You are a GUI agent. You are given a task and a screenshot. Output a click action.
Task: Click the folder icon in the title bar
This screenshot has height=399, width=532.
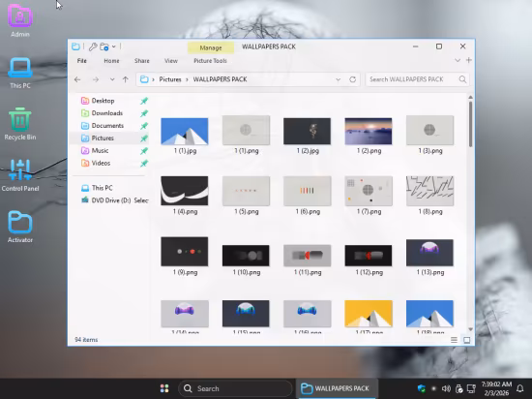pyautogui.click(x=75, y=46)
